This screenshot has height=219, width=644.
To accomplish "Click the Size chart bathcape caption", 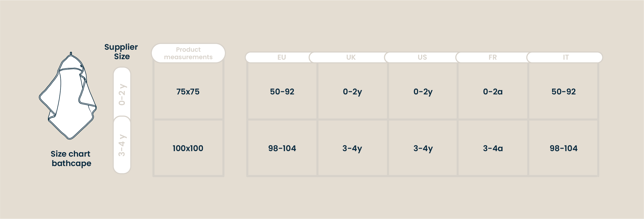I will coord(71,159).
